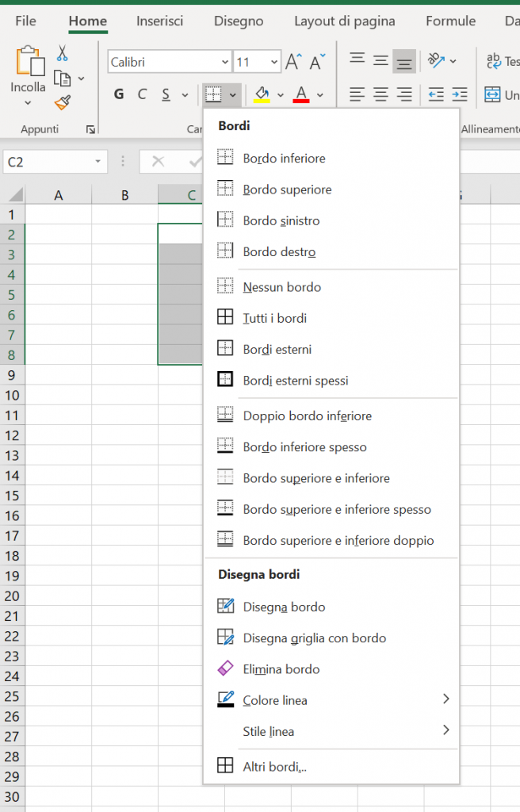Toggle bold formatting with G button
The width and height of the screenshot is (520, 812).
coord(119,95)
